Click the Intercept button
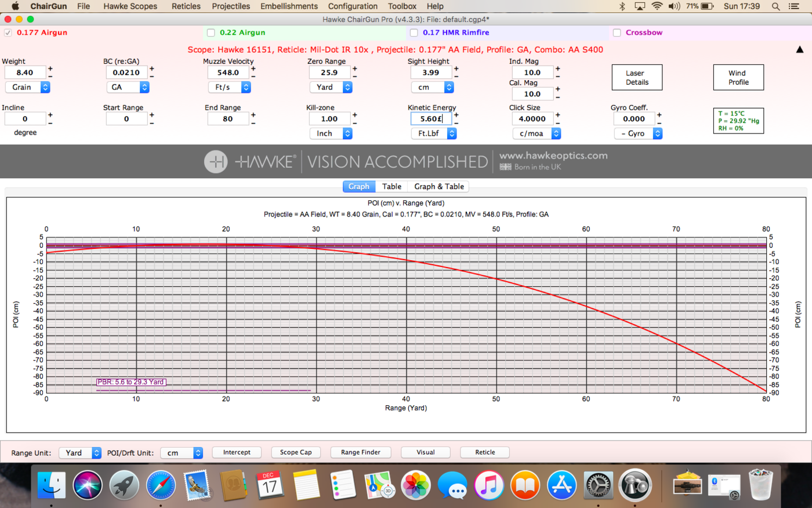Screen dimensions: 812x508 coord(237,452)
